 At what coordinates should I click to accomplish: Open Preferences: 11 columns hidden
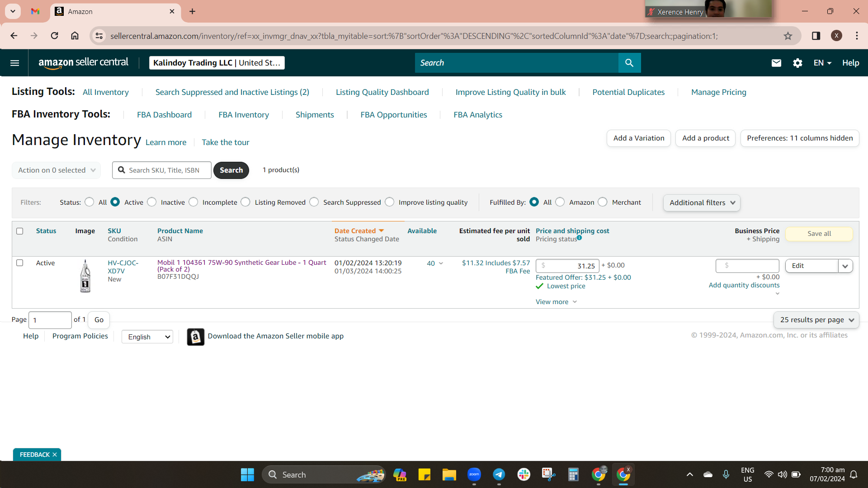pos(800,138)
